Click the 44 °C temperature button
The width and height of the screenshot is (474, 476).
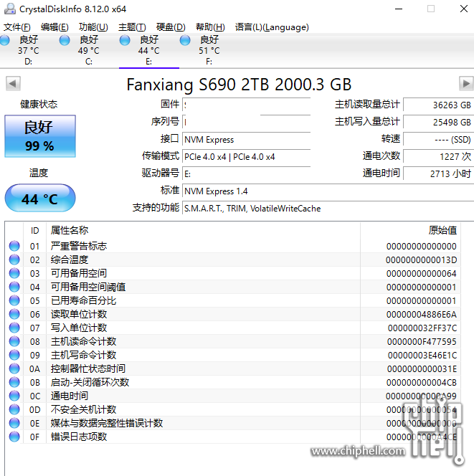(40, 198)
